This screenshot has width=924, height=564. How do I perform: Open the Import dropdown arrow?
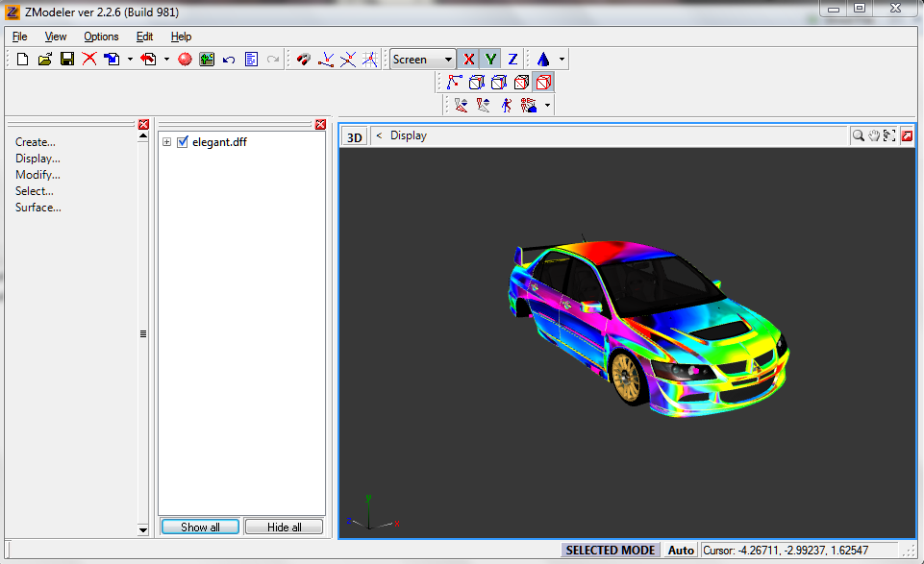click(x=130, y=59)
